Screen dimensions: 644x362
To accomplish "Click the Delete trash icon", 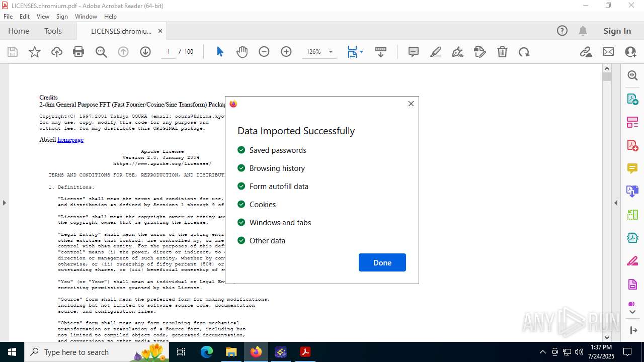I will click(x=502, y=52).
